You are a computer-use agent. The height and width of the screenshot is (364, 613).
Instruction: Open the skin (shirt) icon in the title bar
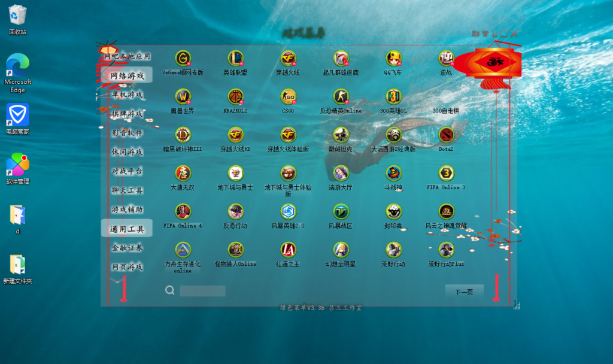[x=485, y=34]
